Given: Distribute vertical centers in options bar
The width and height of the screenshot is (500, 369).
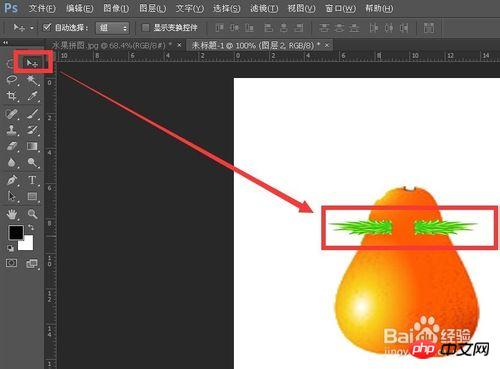Looking at the screenshot, I should click(339, 28).
